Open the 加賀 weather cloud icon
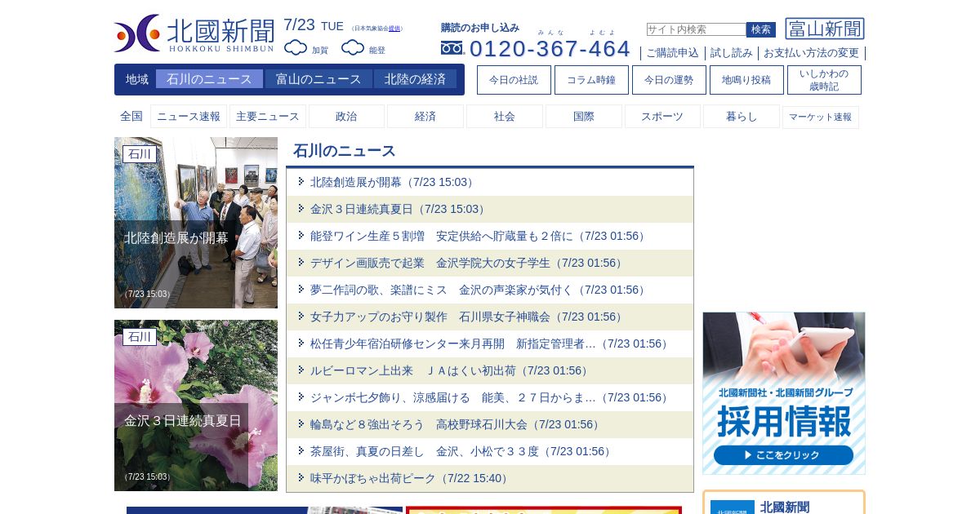The width and height of the screenshot is (980, 514). click(296, 48)
